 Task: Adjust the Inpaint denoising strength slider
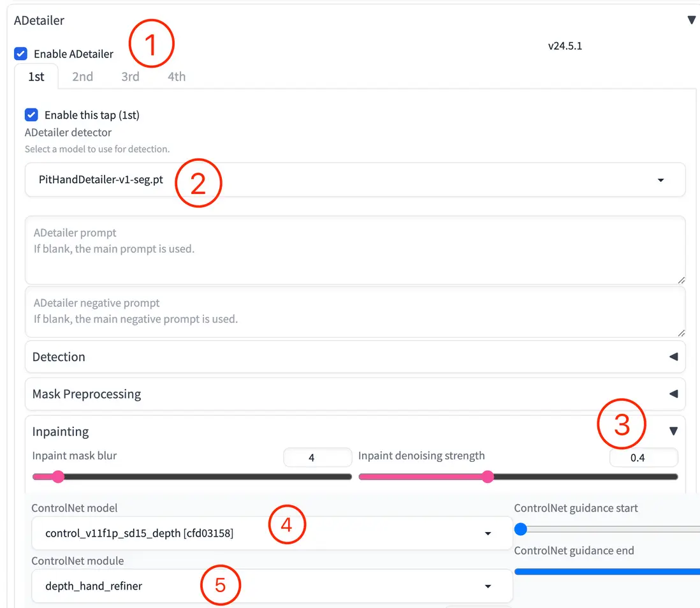(x=488, y=477)
